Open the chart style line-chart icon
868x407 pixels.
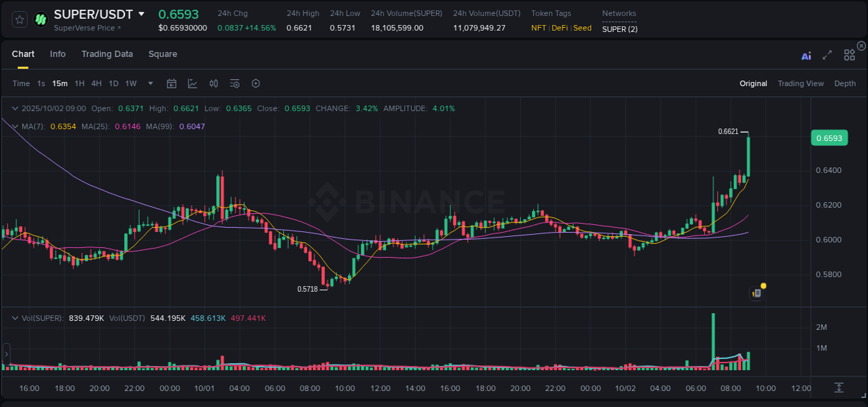coord(192,83)
